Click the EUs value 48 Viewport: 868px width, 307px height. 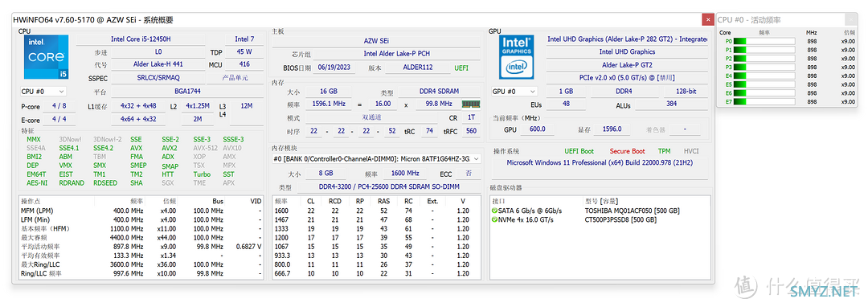click(x=566, y=104)
